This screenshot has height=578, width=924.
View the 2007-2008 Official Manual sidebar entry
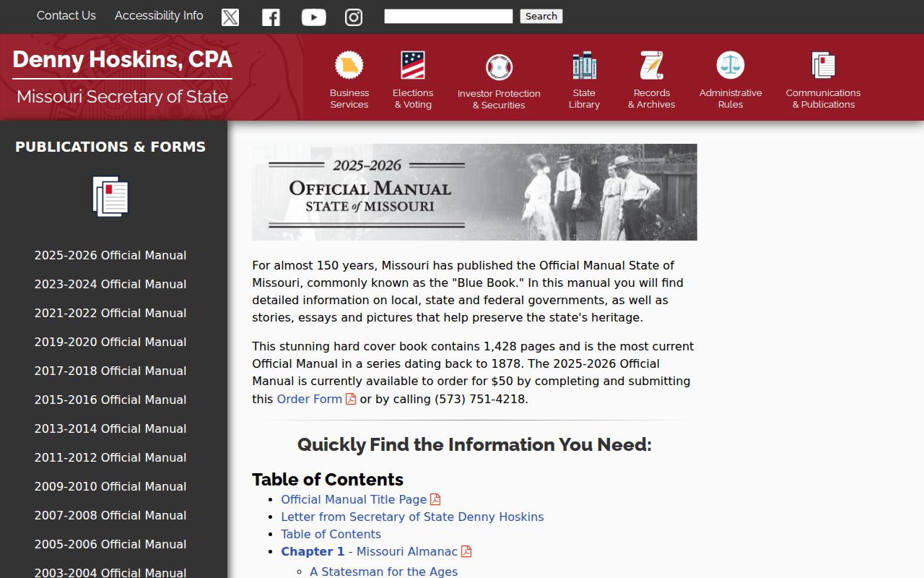pyautogui.click(x=110, y=515)
